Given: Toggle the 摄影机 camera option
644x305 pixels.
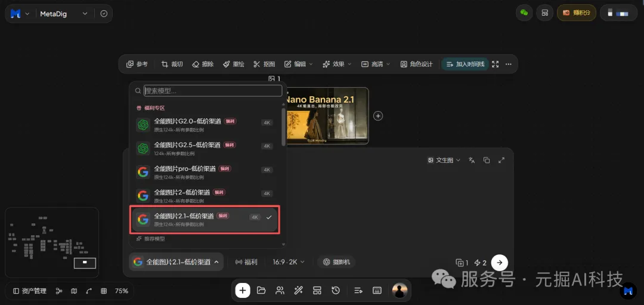Looking at the screenshot, I should coord(336,262).
